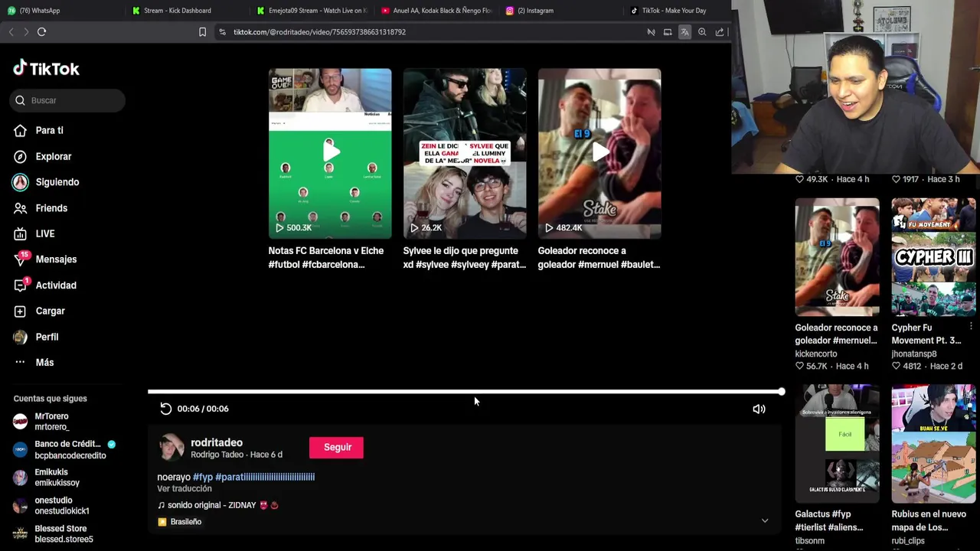Click the 00:06 / 00:06 time display
This screenshot has width=980, height=551.
coord(203,409)
